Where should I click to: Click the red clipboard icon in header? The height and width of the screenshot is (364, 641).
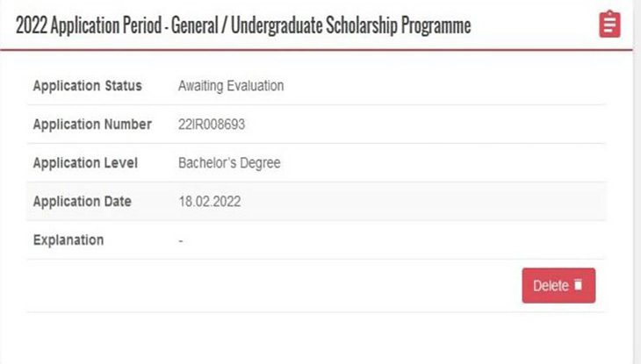click(x=609, y=25)
